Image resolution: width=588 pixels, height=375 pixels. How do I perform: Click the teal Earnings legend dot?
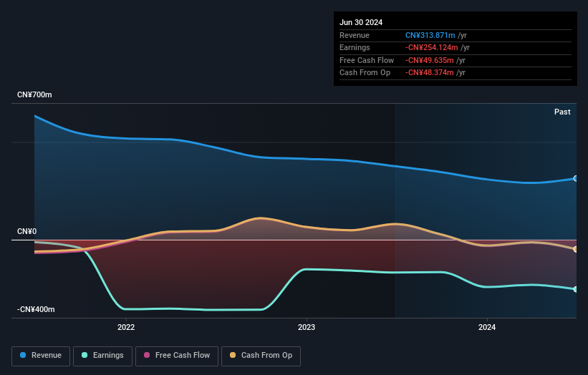[x=85, y=355]
